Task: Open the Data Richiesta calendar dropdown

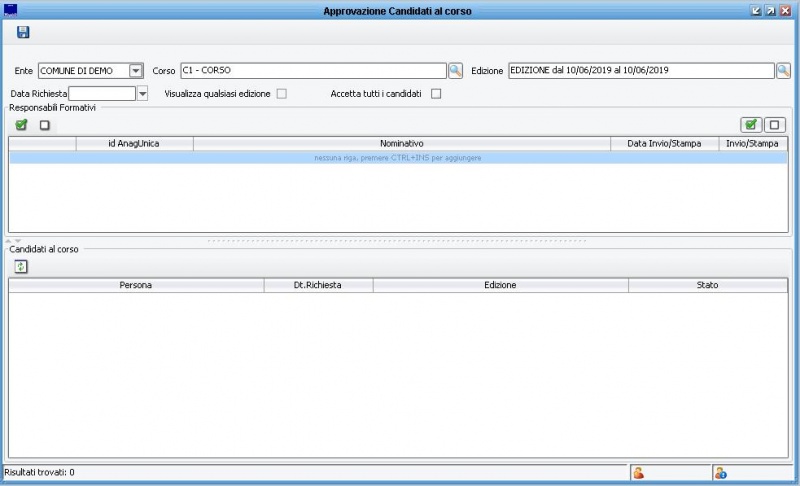Action: coord(142,93)
